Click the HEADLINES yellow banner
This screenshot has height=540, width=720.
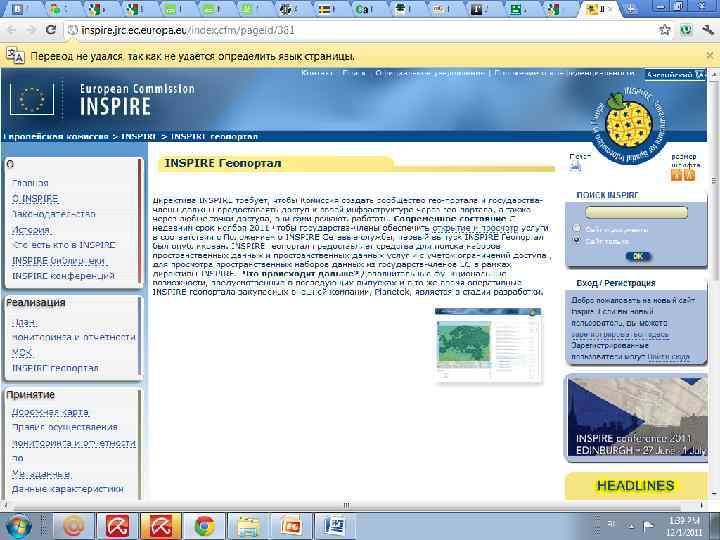(636, 486)
